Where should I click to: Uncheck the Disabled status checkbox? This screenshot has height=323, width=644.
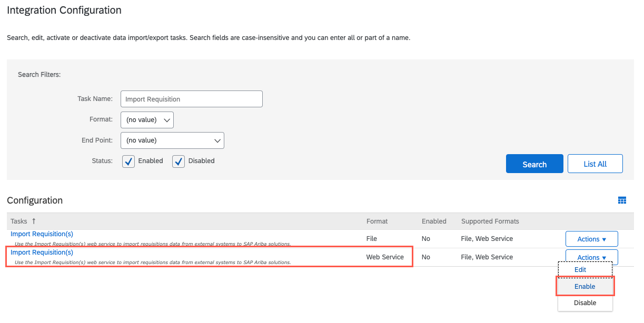point(179,161)
